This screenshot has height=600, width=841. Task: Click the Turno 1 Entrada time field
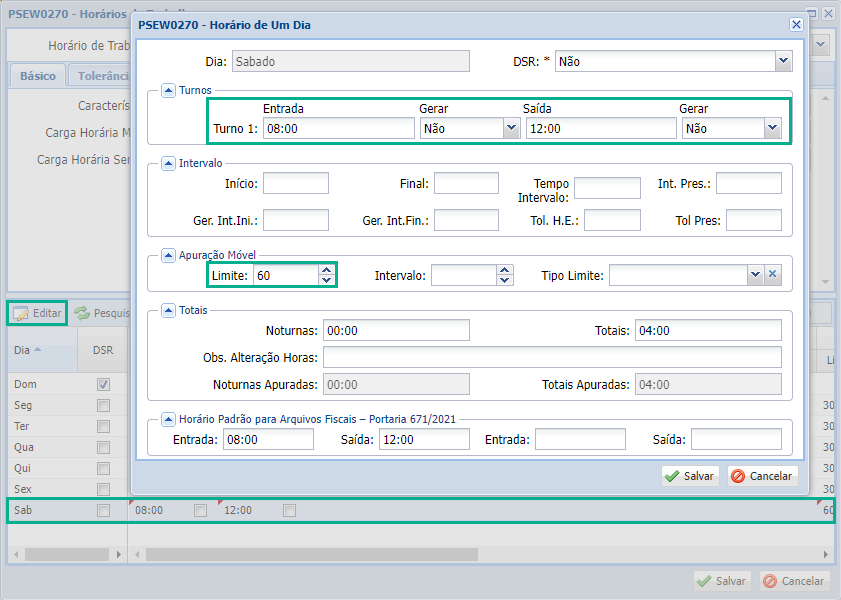(338, 128)
